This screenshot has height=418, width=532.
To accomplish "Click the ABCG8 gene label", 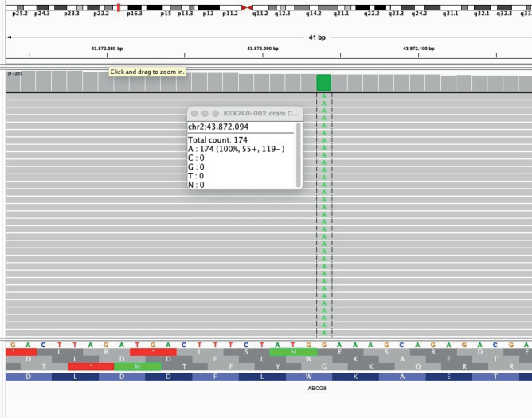I will click(317, 389).
